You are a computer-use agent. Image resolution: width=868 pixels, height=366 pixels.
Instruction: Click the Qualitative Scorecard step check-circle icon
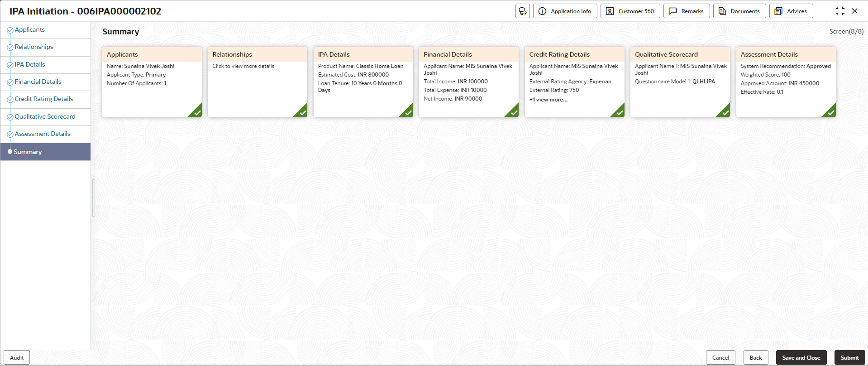click(x=10, y=117)
